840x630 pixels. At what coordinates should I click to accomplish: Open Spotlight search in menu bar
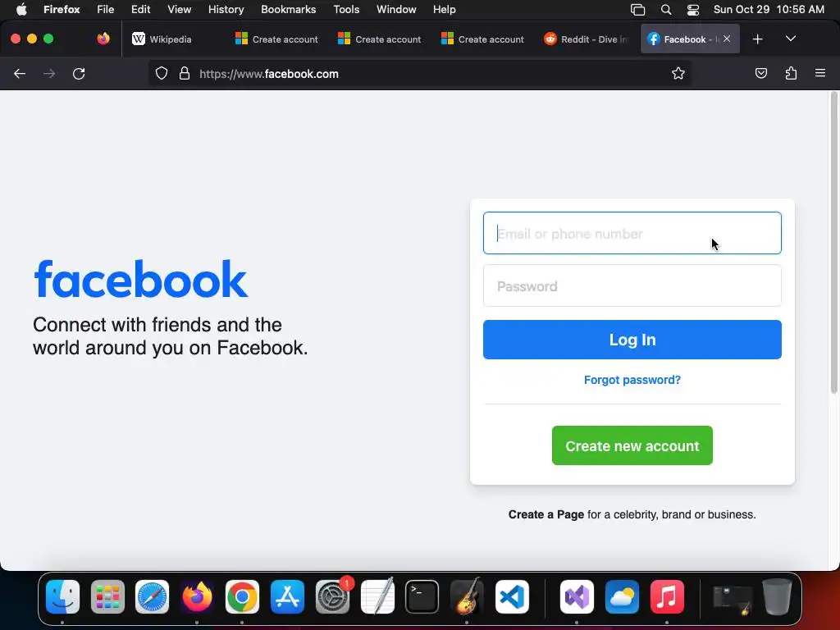click(666, 10)
